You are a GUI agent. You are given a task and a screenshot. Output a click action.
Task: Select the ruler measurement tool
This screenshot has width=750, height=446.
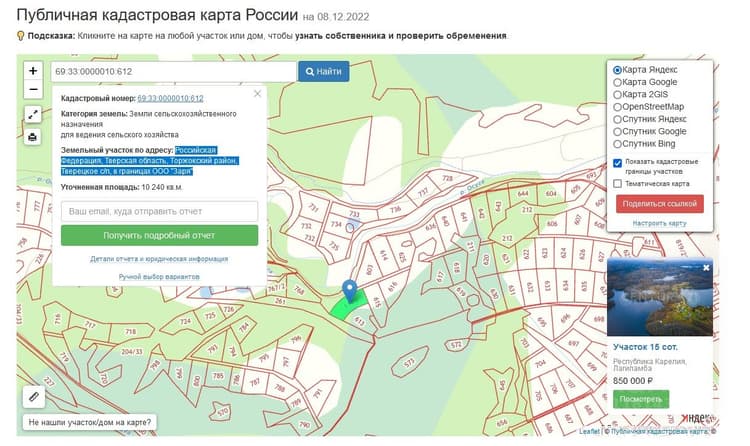coord(33,397)
